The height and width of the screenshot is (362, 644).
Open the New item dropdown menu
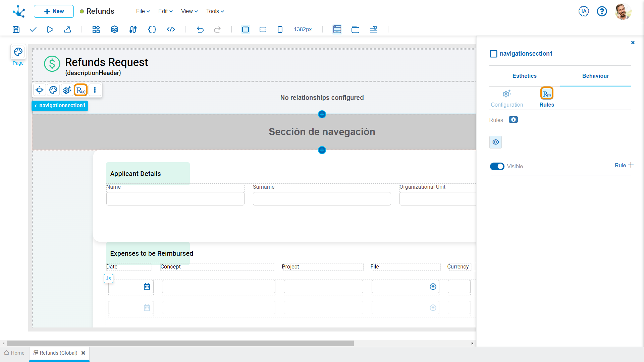(53, 11)
